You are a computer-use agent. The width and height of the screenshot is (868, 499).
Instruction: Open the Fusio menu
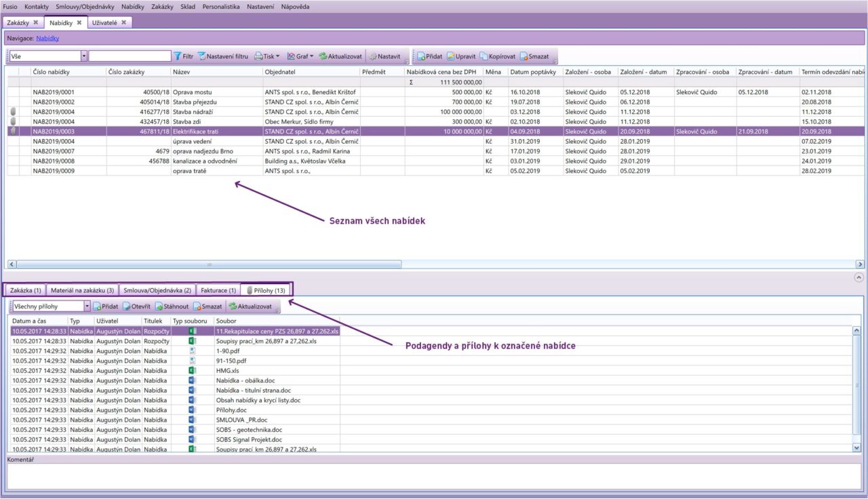point(10,6)
